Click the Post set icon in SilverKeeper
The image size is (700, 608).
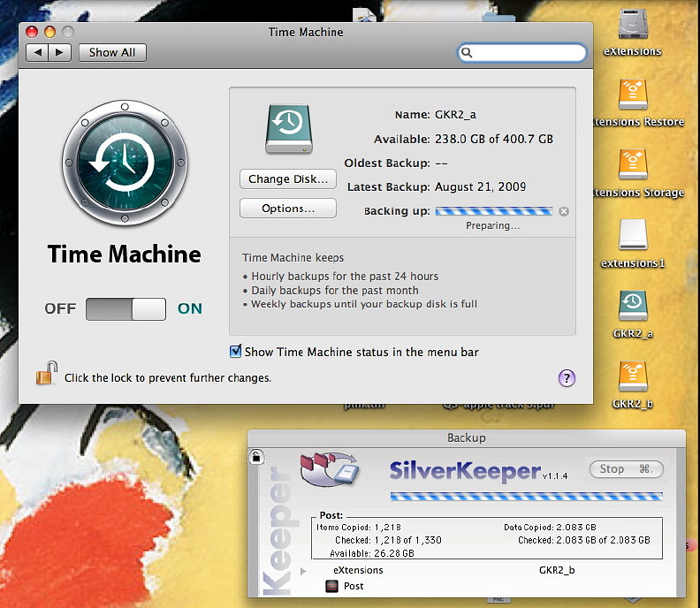tap(331, 586)
